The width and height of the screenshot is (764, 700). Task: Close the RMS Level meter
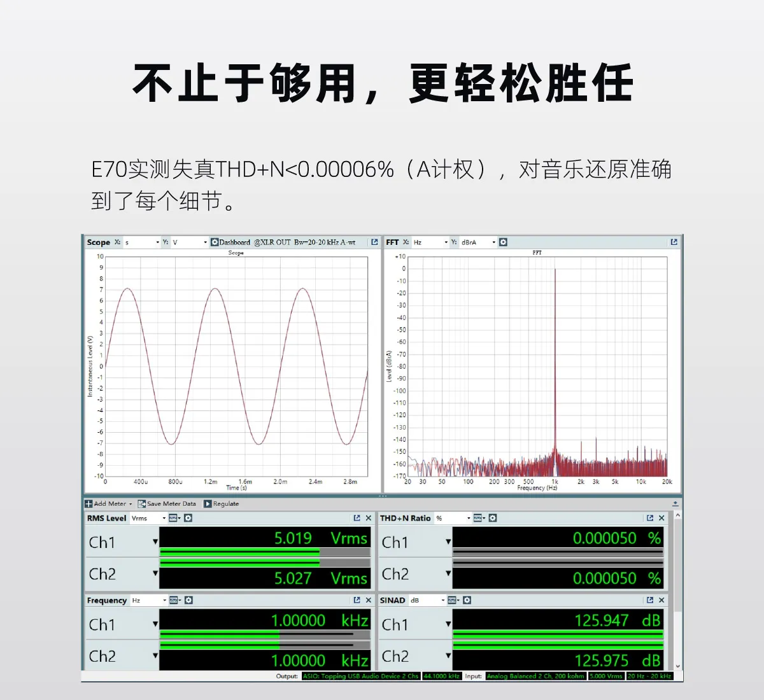point(368,518)
